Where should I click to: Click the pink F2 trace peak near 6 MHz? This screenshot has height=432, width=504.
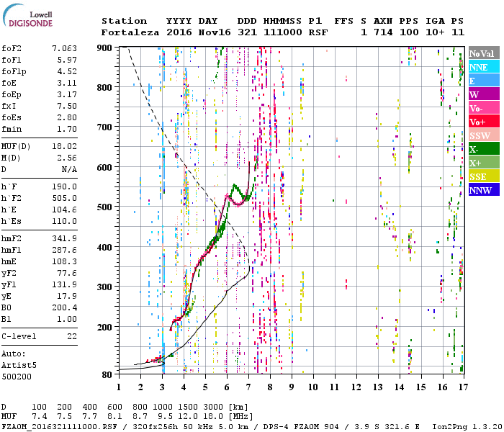(228, 195)
